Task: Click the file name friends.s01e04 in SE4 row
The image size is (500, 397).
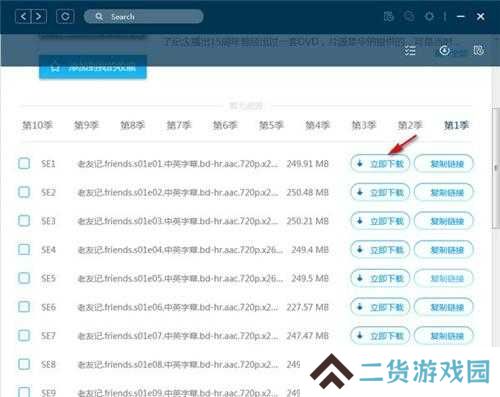Action: pyautogui.click(x=180, y=250)
